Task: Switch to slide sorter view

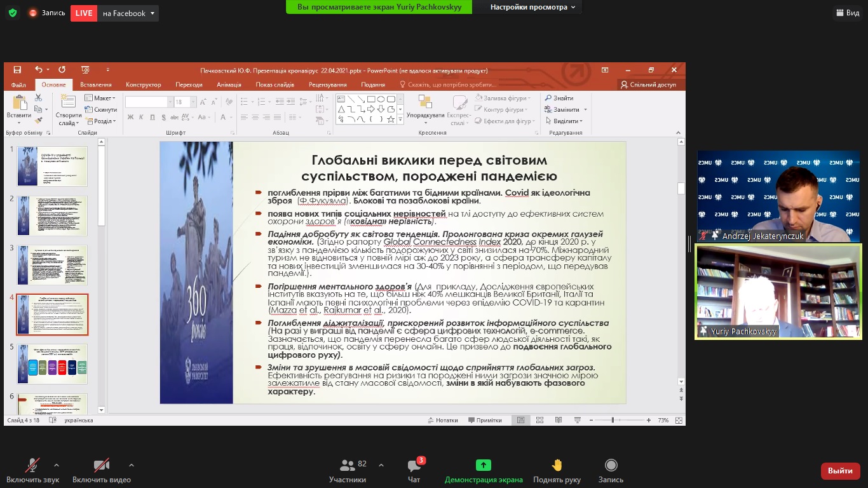Action: point(539,420)
